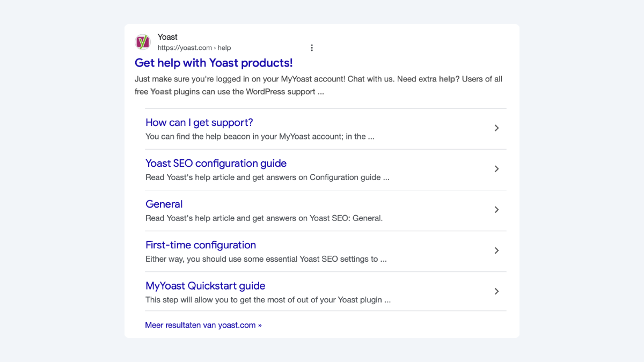The height and width of the screenshot is (362, 644).
Task: Click the yoast.com › help URL breadcrumb
Action: [x=194, y=48]
